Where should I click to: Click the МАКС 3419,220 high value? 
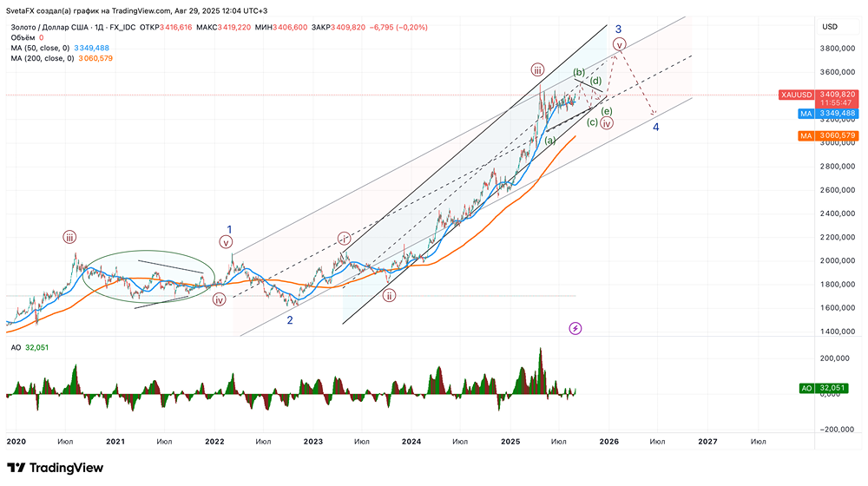[x=224, y=27]
